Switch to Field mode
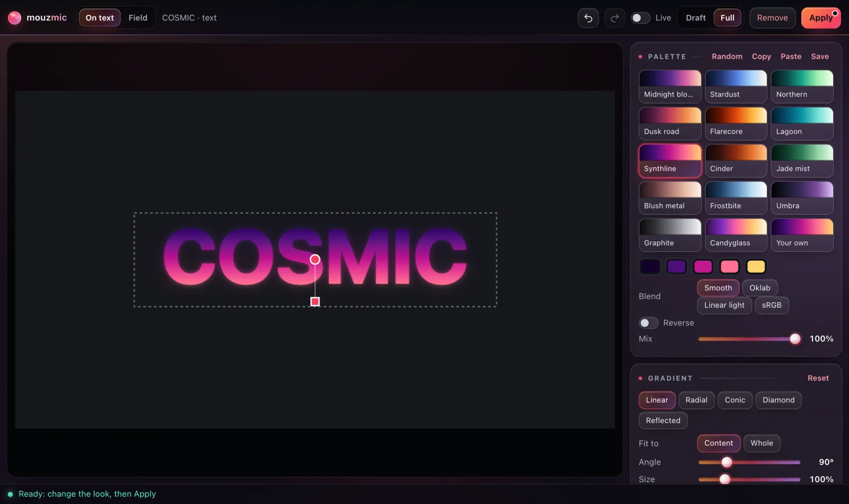 (x=138, y=18)
